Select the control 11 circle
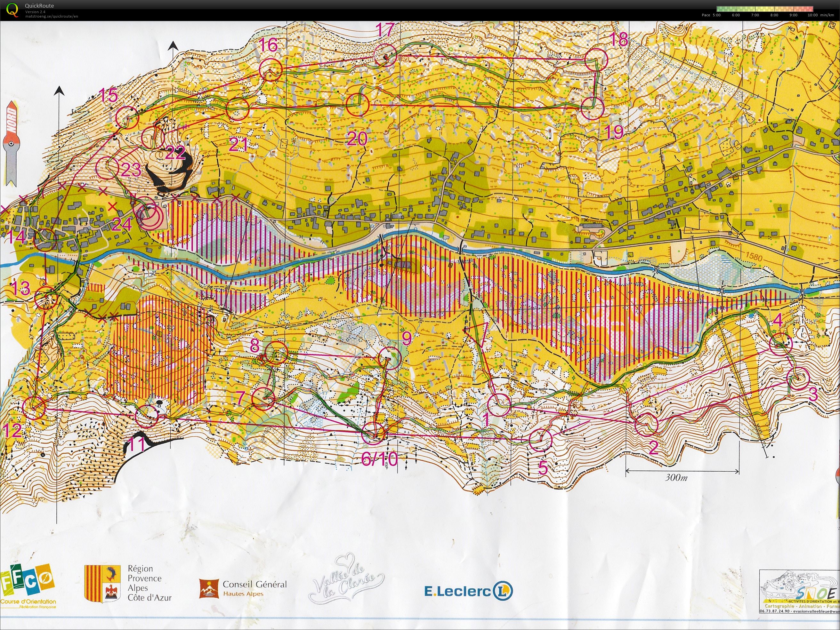This screenshot has height=630, width=840. point(147,416)
